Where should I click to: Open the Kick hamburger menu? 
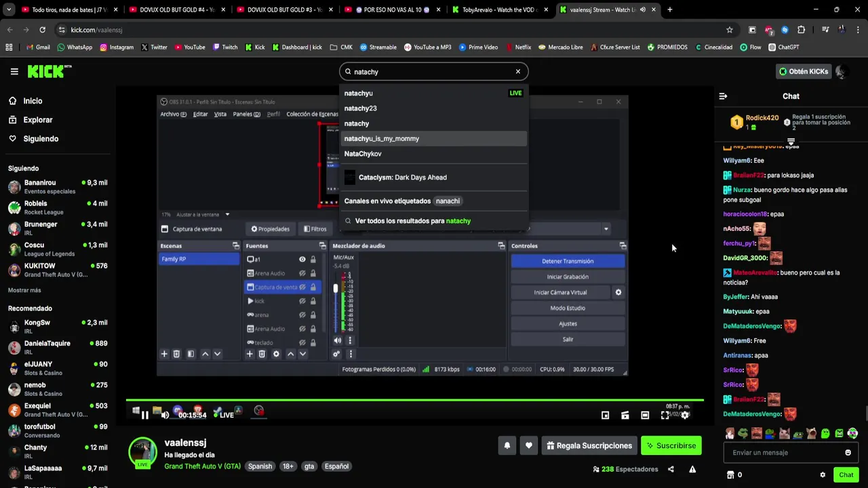tap(14, 71)
